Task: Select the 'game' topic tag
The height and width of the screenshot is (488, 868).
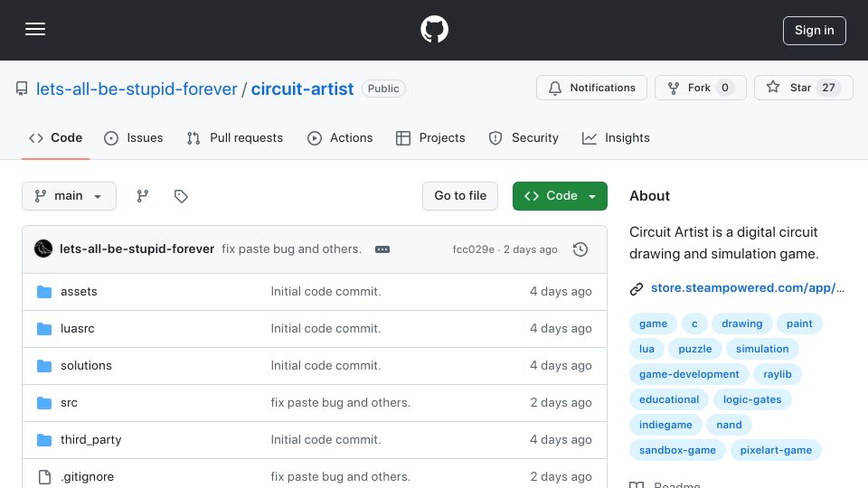Action: pos(653,324)
